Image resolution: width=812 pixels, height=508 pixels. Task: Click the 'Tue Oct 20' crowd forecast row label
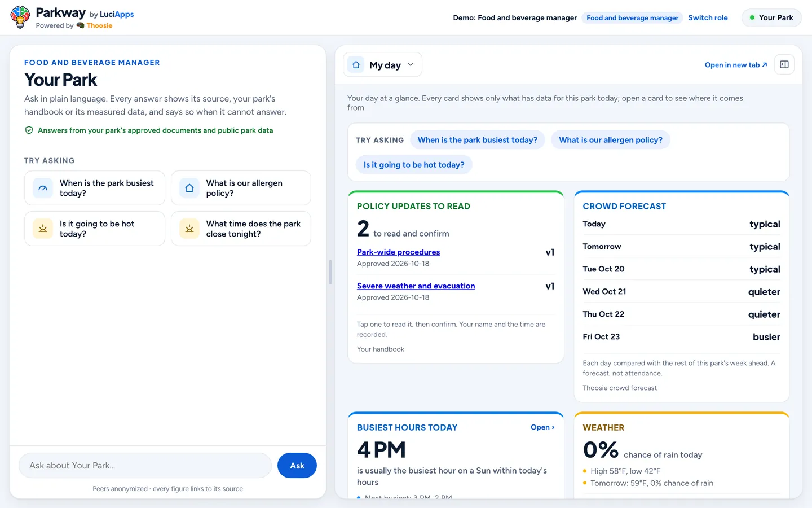[x=603, y=269]
